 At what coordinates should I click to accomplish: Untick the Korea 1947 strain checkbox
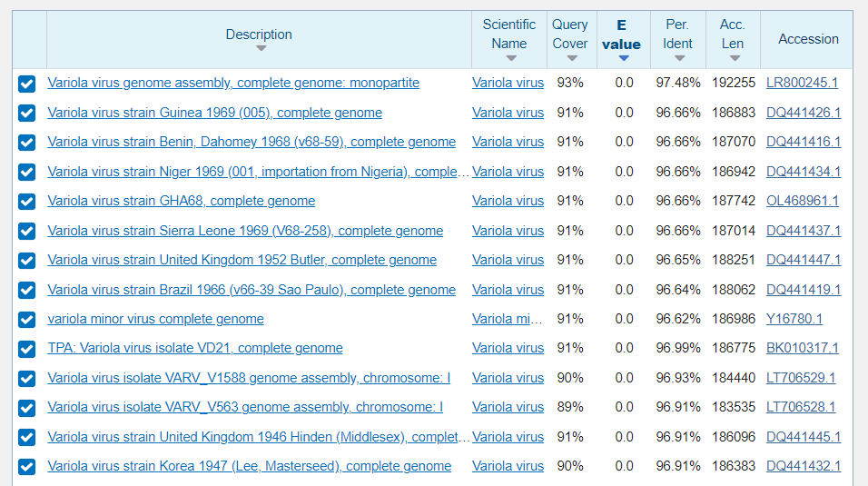tap(27, 467)
